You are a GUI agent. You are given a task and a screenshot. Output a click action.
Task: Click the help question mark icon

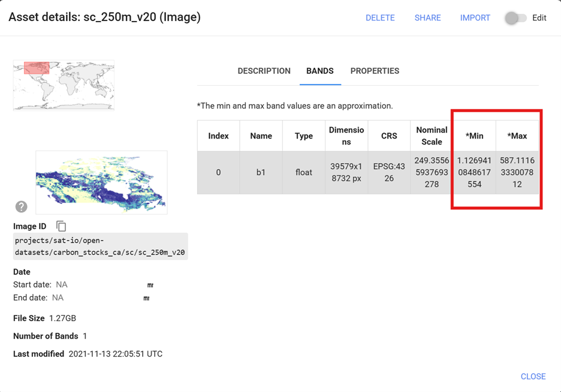click(21, 207)
